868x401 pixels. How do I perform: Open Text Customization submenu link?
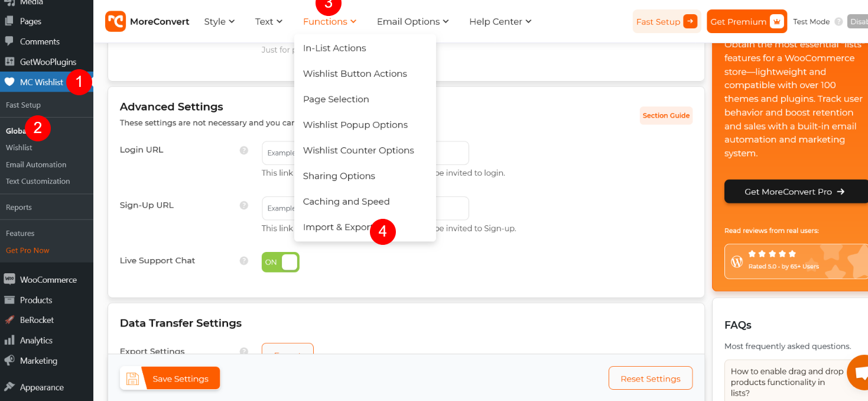pos(38,181)
